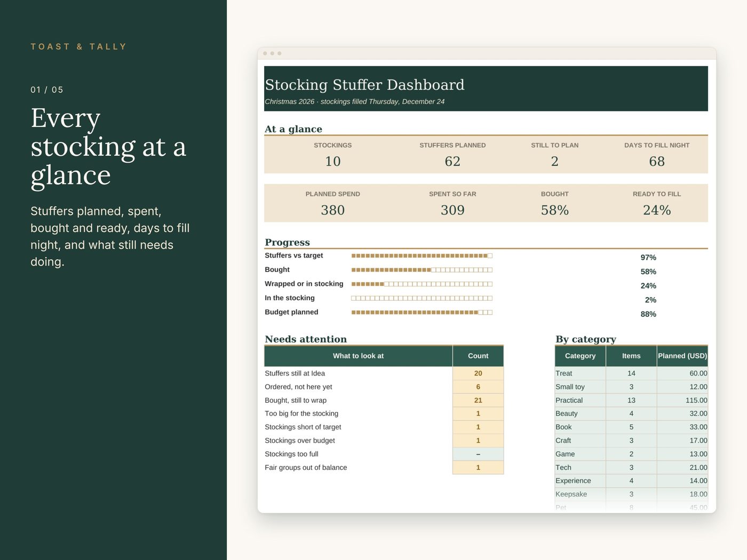Click the Planned (USD) column header
747x560 pixels.
click(x=682, y=356)
